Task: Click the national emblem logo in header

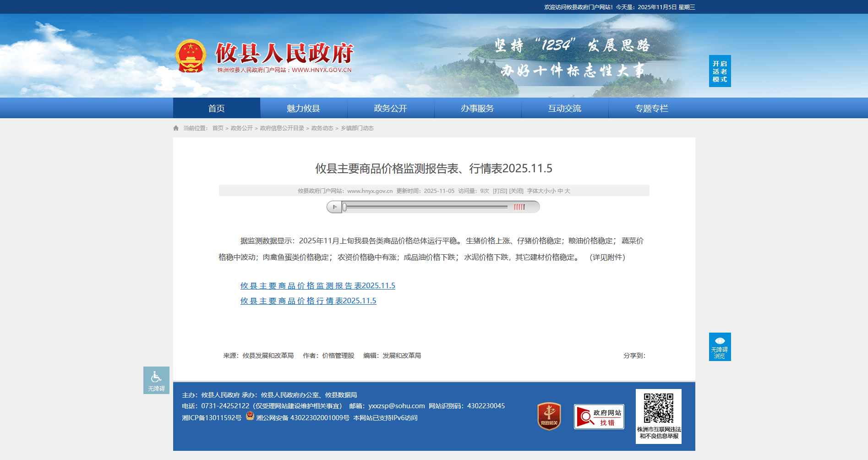Action: pos(191,56)
